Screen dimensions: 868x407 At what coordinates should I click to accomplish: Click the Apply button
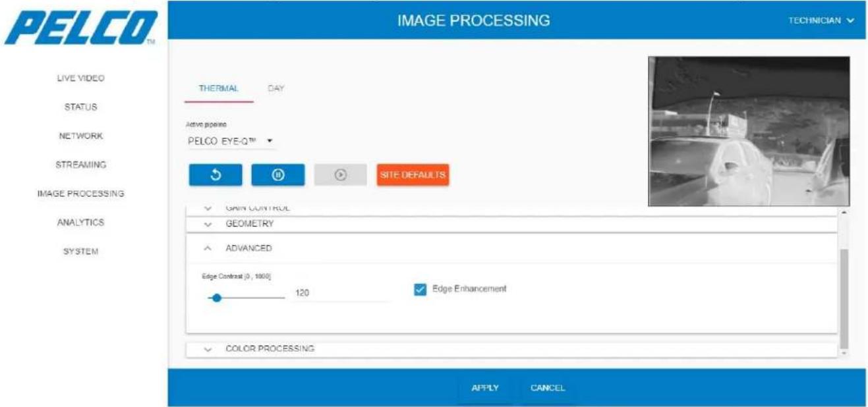pyautogui.click(x=485, y=388)
